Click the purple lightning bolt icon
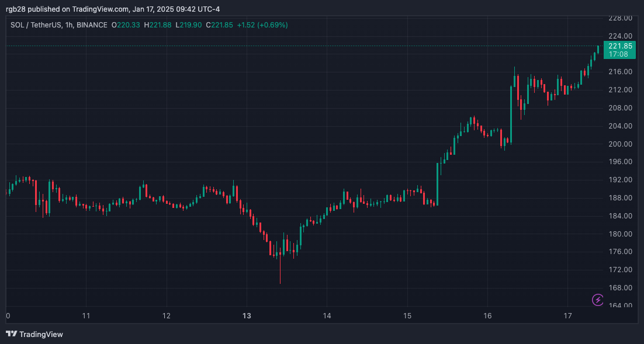The height and width of the screenshot is (344, 644). coord(598,300)
